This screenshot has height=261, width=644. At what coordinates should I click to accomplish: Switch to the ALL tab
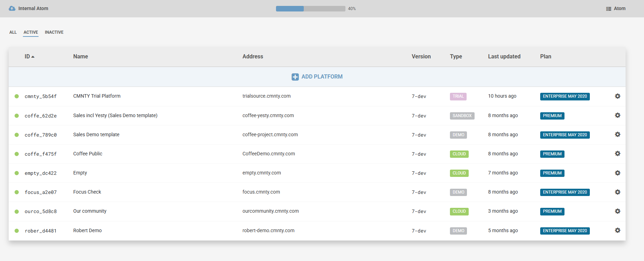pos(13,32)
